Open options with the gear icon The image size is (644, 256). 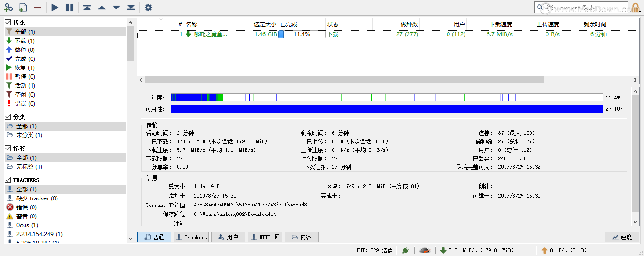[148, 8]
